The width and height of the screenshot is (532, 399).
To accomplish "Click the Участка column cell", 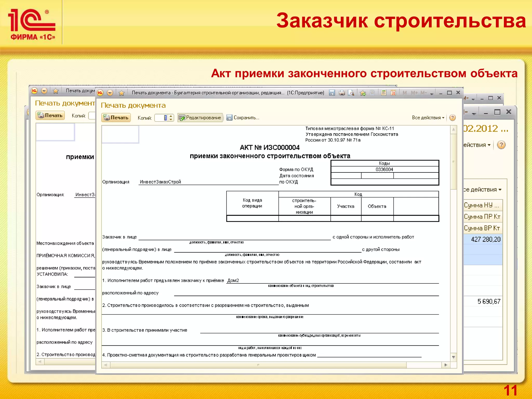I will coord(346,206).
